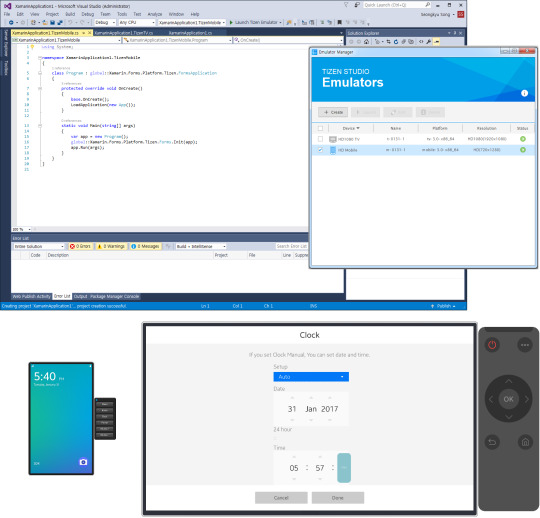Click the Create button in Emulator Manager
Screen dimensions: 540x518
tap(333, 112)
